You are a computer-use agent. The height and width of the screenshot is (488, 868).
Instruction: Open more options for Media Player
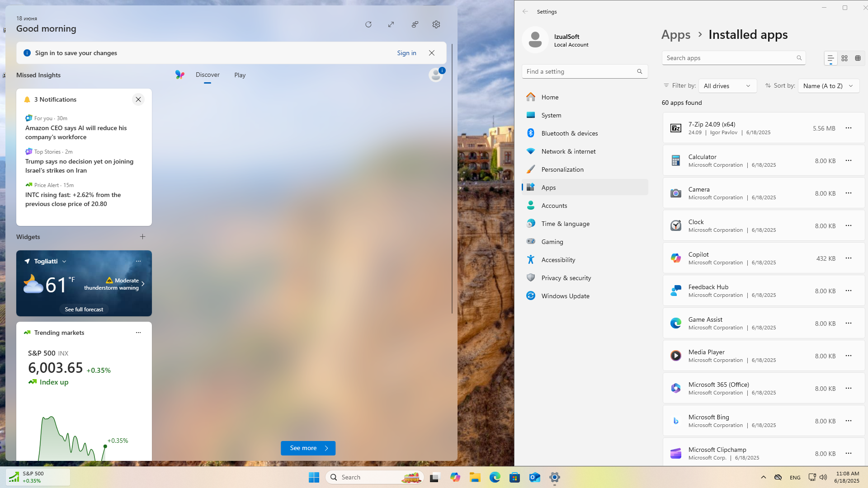coord(849,356)
